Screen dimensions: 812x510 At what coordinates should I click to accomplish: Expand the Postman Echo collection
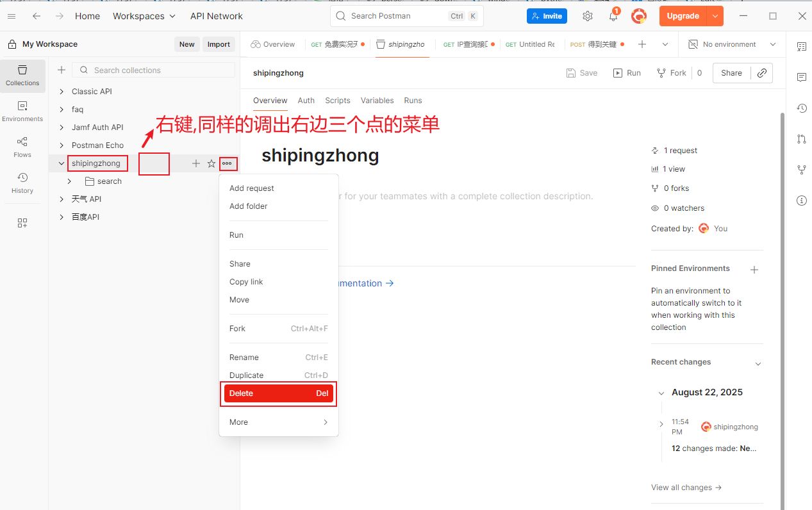click(62, 145)
